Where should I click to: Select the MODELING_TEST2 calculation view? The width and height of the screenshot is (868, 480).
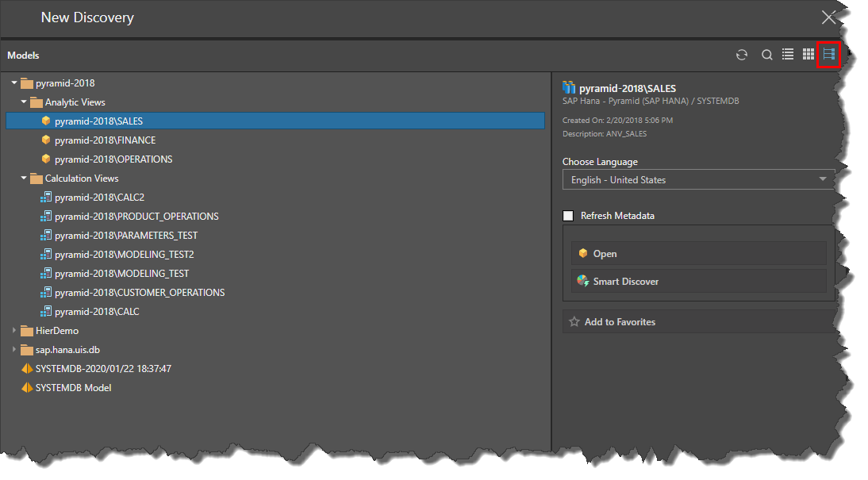[125, 254]
